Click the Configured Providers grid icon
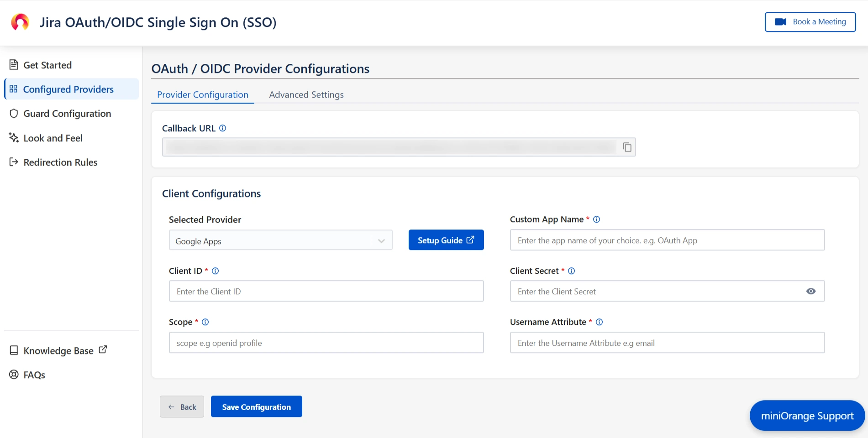868x438 pixels. [x=13, y=89]
